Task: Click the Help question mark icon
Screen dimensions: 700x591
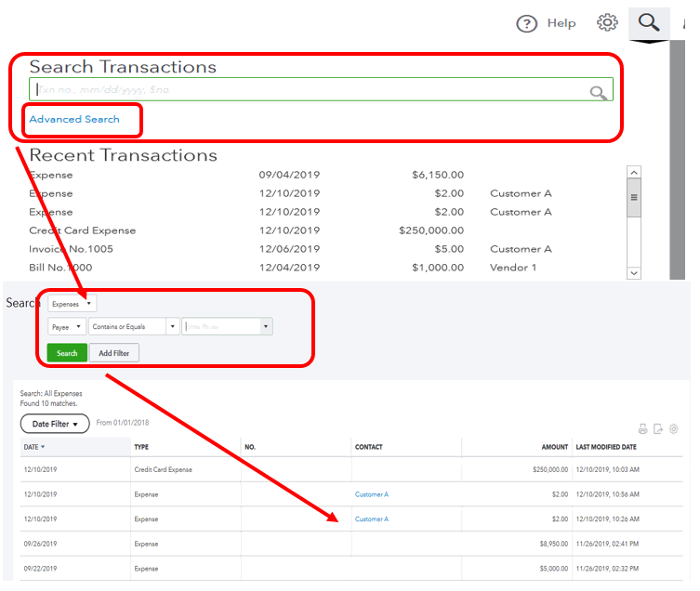Action: pos(526,23)
